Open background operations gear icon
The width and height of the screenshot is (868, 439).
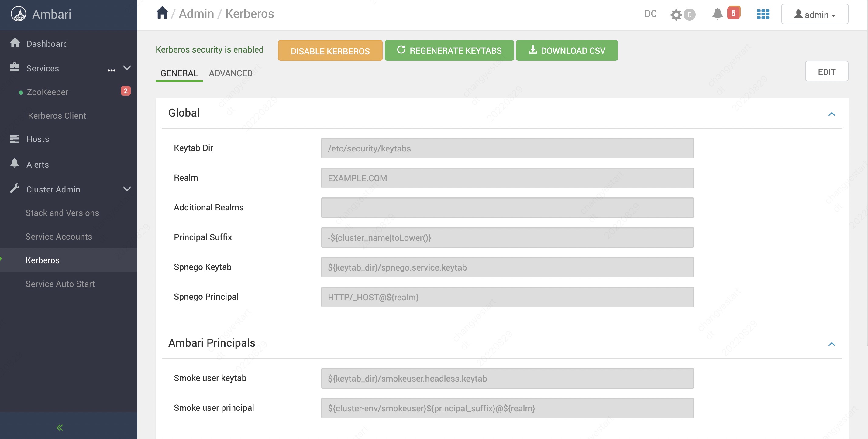tap(676, 15)
